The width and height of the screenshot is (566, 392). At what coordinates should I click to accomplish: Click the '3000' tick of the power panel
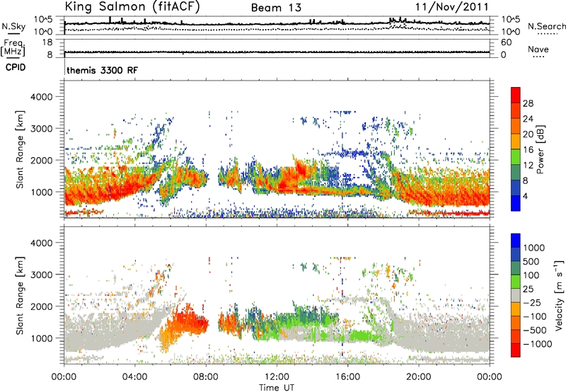point(42,129)
